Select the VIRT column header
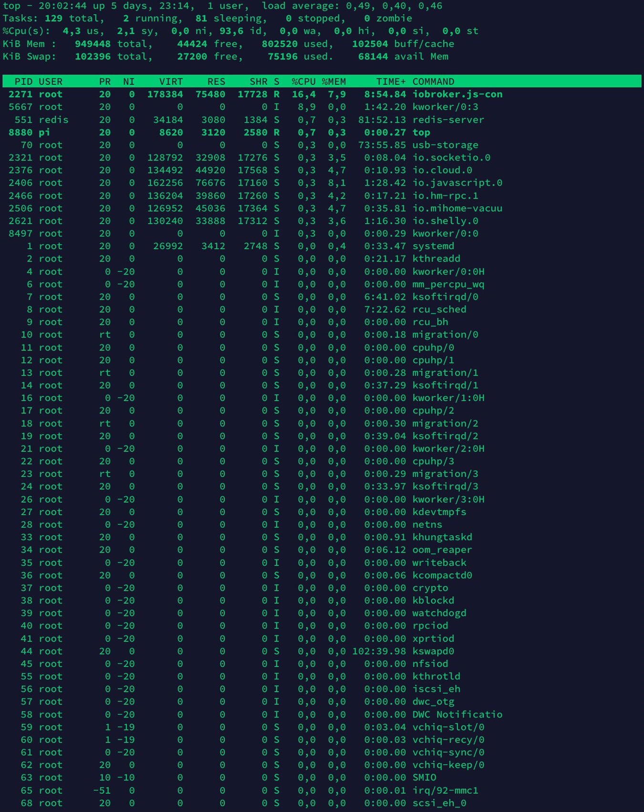 (171, 82)
